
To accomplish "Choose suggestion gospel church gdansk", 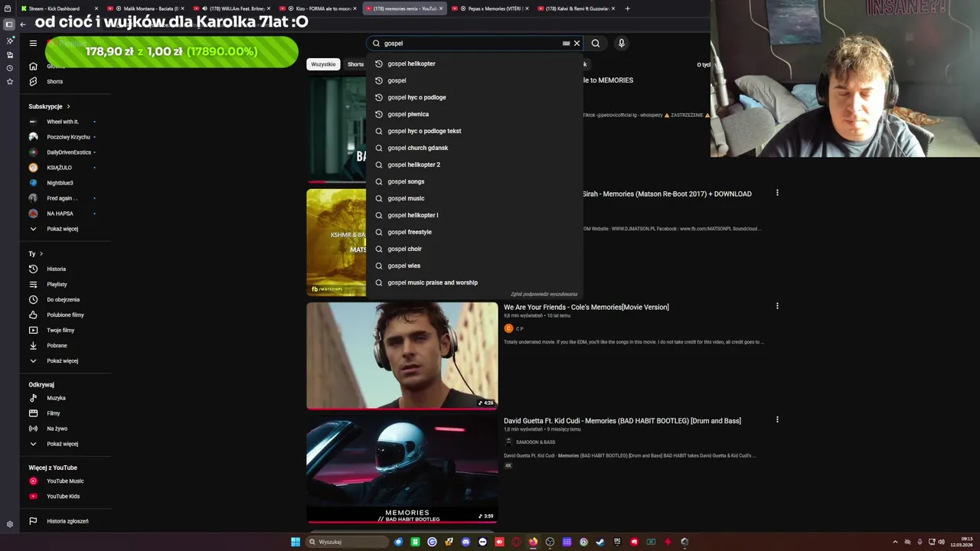I will (x=475, y=148).
